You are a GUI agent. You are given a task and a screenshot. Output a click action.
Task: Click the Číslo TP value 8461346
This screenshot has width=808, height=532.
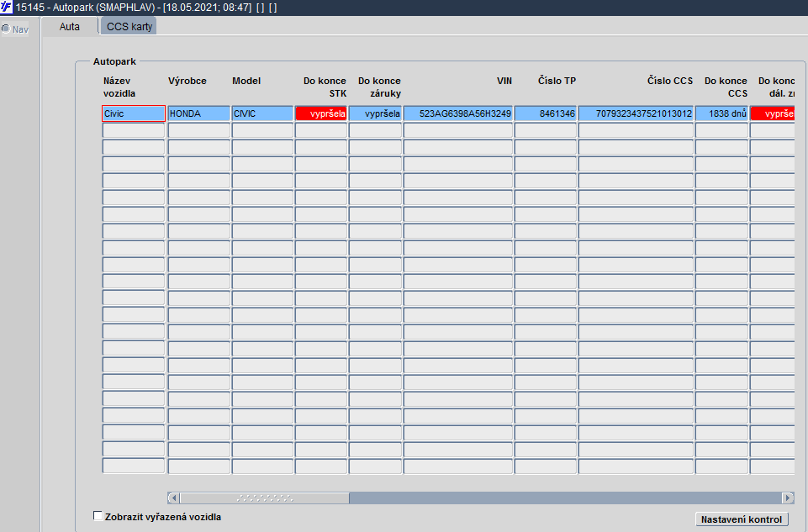[545, 113]
